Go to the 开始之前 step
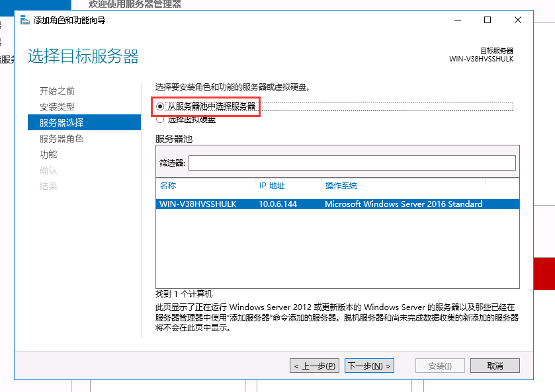 [x=57, y=91]
